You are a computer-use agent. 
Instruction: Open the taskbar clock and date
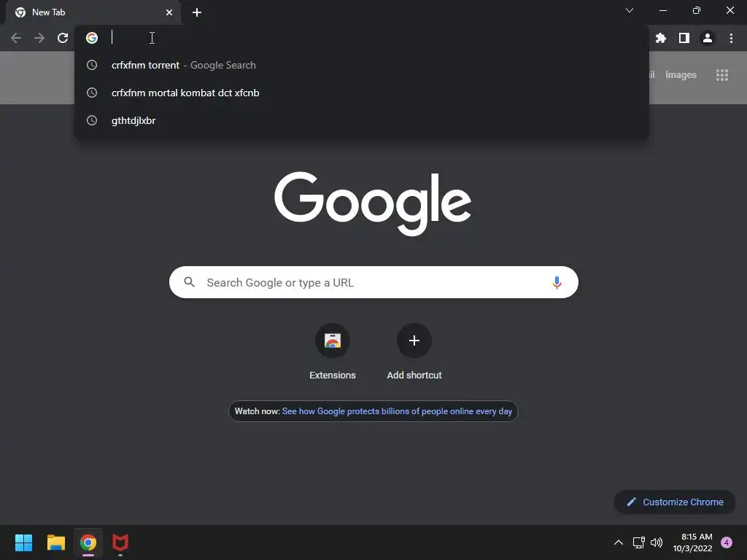(x=692, y=542)
